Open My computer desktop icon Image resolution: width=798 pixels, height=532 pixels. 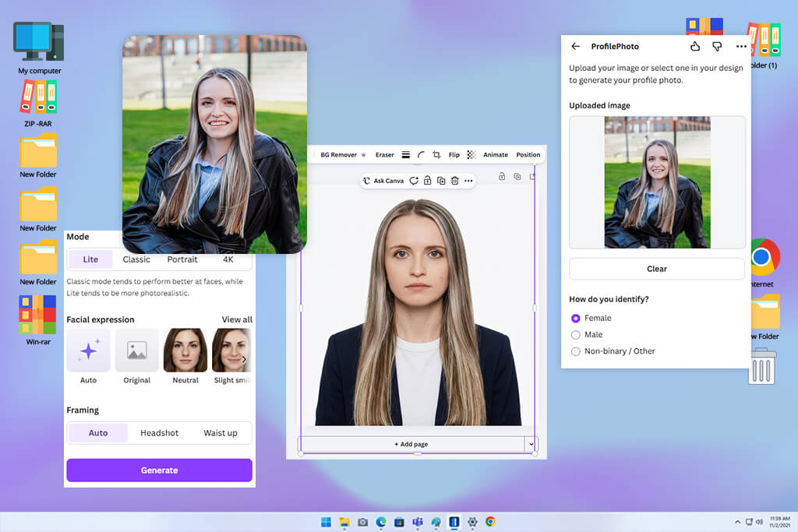[x=39, y=48]
